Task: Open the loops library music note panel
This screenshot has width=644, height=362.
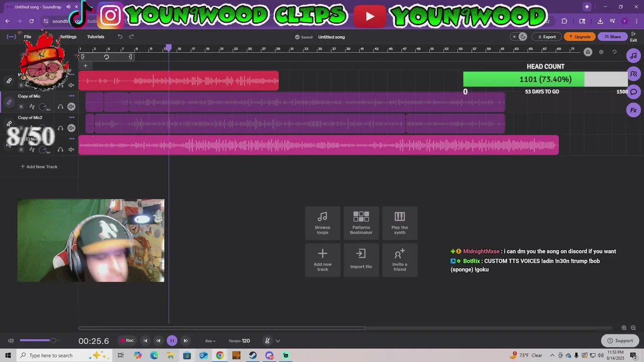Action: 633,56
